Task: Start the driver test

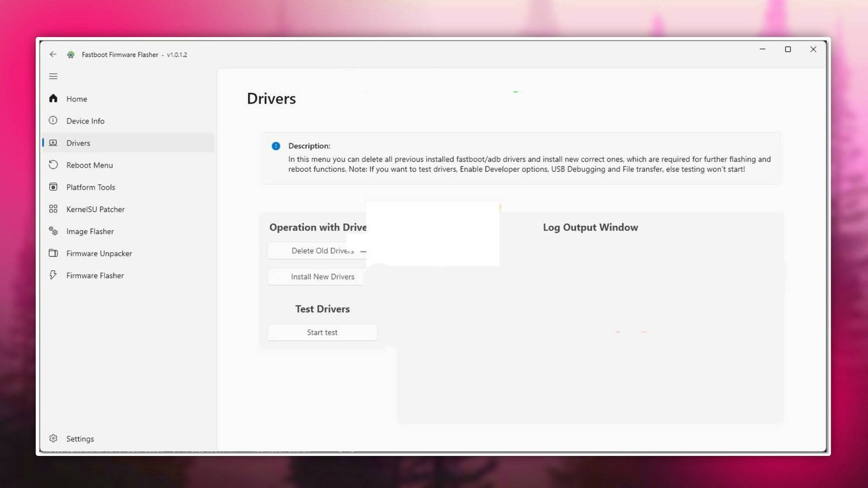Action: [x=322, y=332]
